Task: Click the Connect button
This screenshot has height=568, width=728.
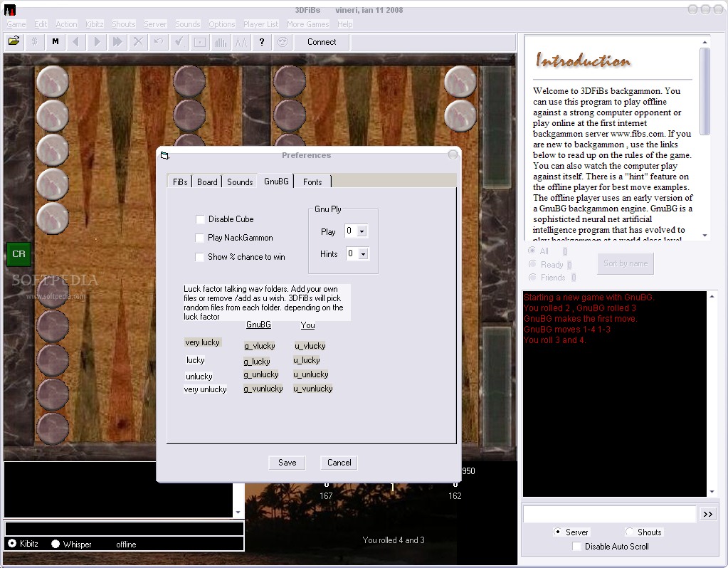Action: 322,42
